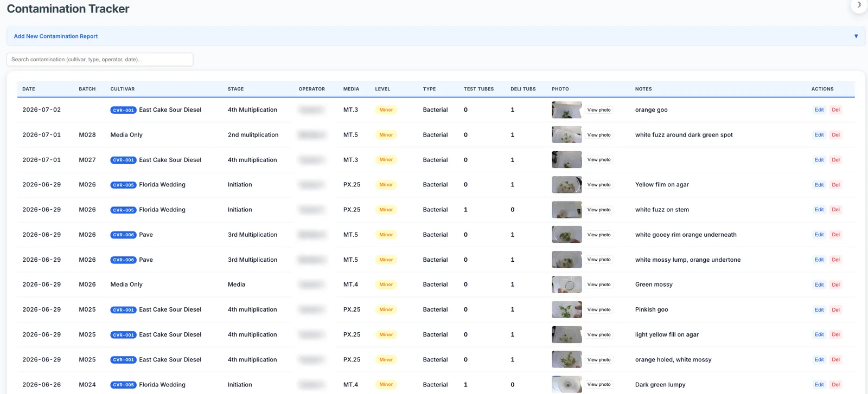Sort table by the DATE column header
The image size is (868, 394).
[29, 89]
